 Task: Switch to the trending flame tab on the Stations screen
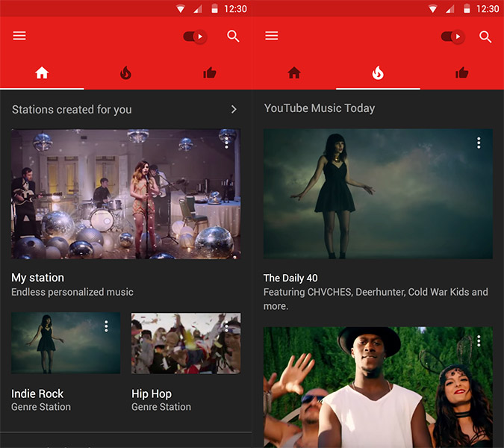(x=125, y=72)
